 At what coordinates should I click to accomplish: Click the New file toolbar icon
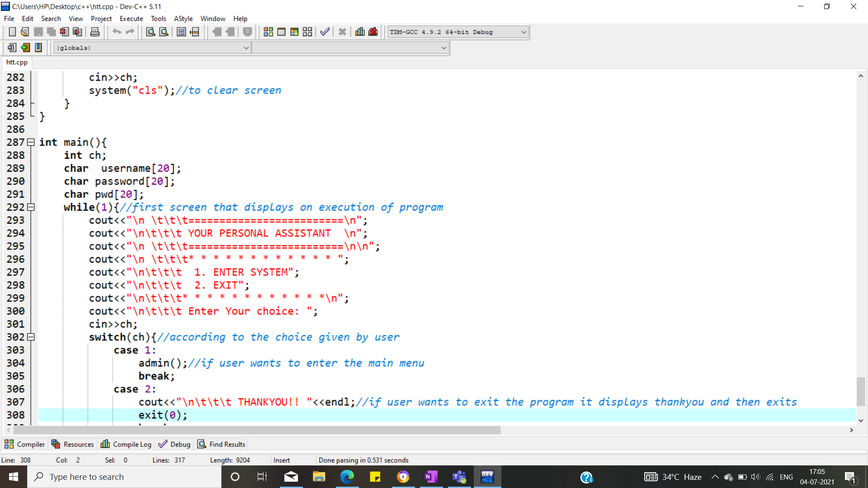point(12,32)
